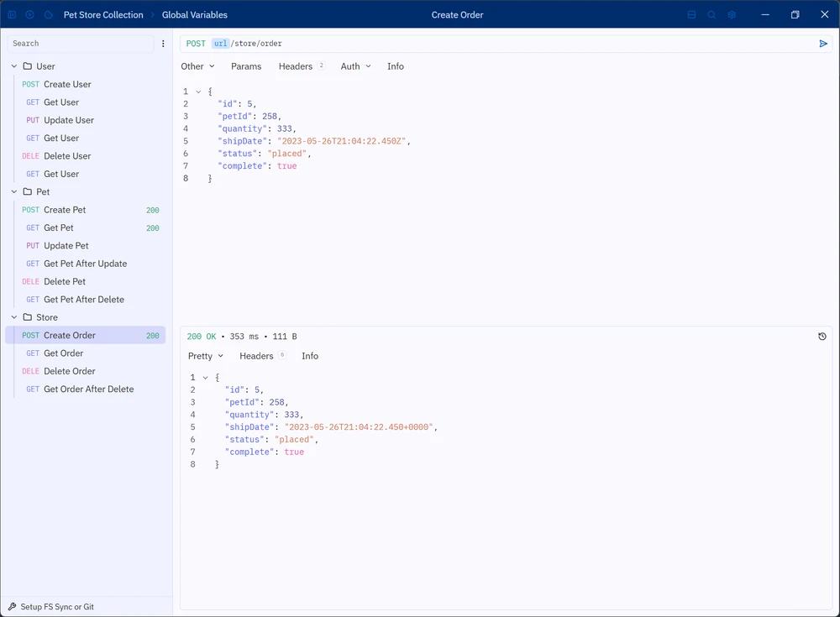Toggle the split layout icon
The height and width of the screenshot is (617, 840).
[691, 15]
